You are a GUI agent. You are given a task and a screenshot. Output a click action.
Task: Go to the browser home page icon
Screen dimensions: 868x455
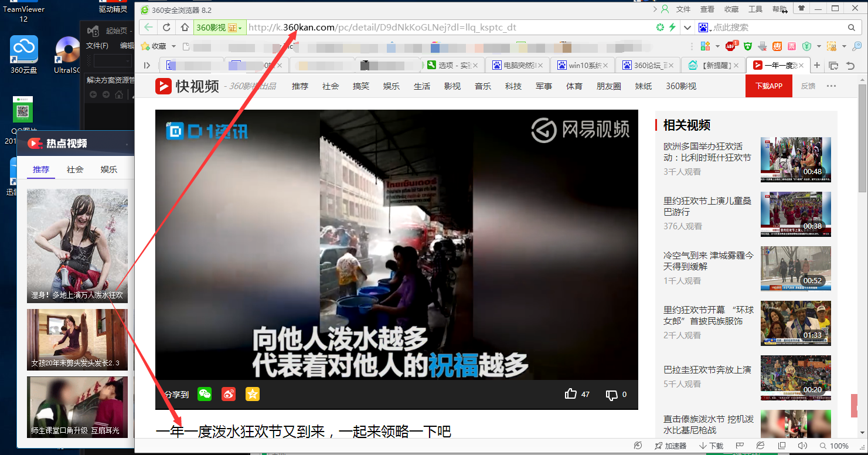(x=185, y=27)
